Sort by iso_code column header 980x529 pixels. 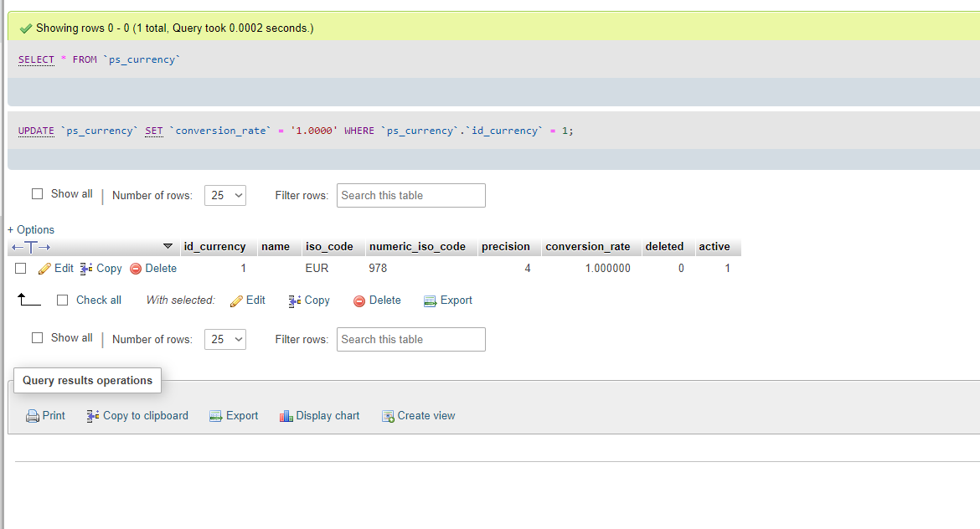point(329,247)
